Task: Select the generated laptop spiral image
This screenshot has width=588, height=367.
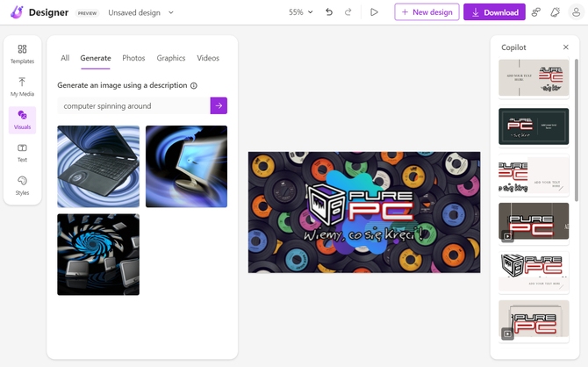Action: click(x=98, y=166)
